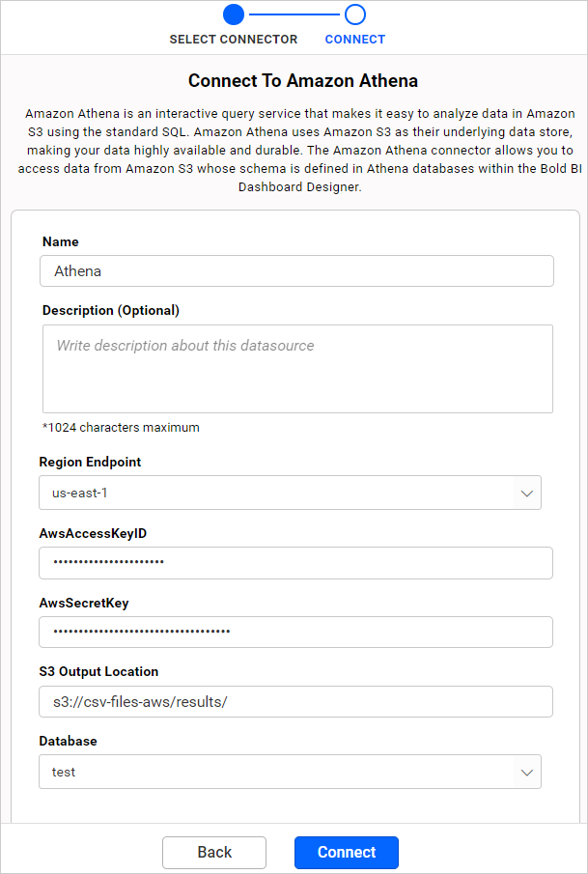
Task: Focus the AwsSecretKey field
Action: point(296,633)
